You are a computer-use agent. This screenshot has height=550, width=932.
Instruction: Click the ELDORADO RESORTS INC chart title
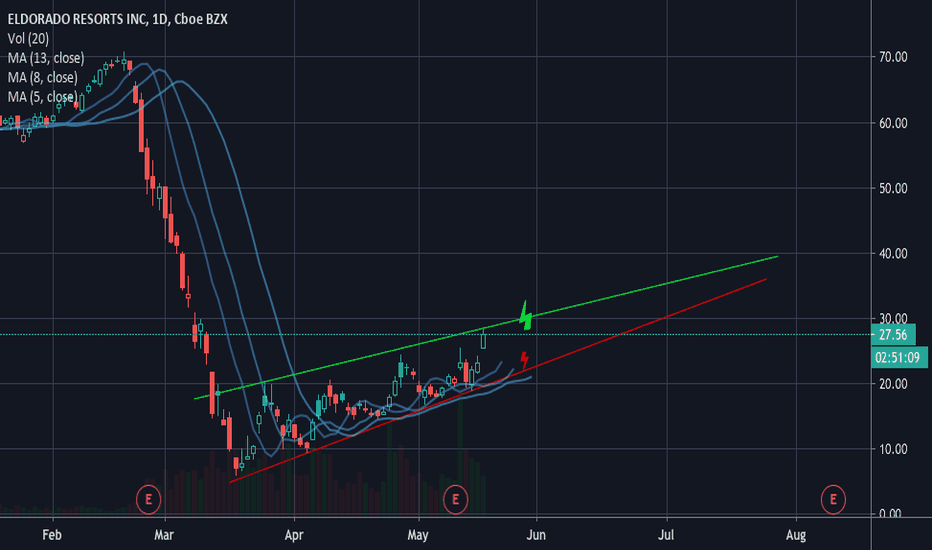coord(117,19)
